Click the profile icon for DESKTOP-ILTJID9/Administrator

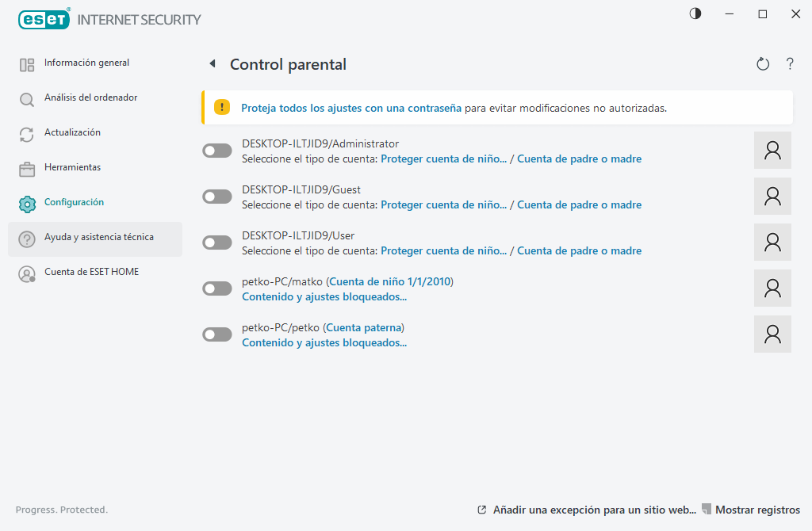coord(772,150)
